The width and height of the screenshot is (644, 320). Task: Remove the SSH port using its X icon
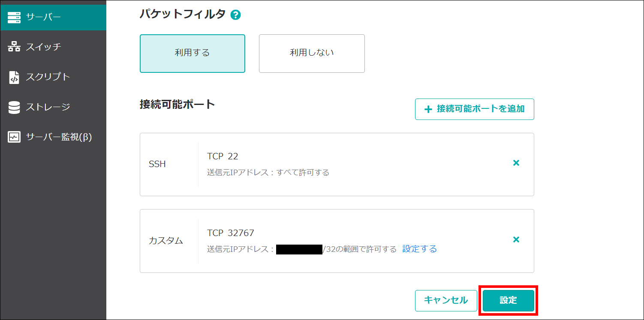pos(516,163)
